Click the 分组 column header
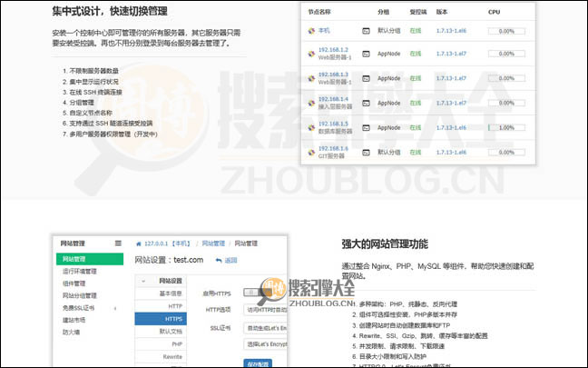The image size is (588, 368). click(383, 12)
